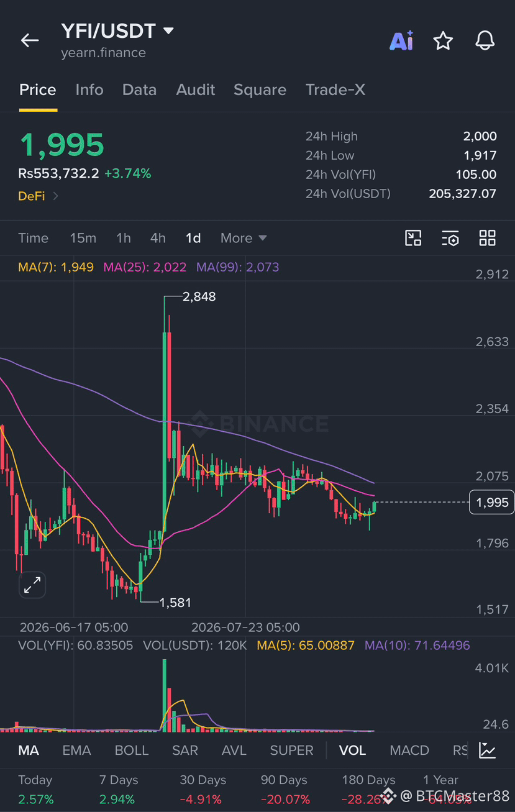Viewport: 515px width, 812px height.
Task: Expand chart to fullscreen
Action: [32, 585]
